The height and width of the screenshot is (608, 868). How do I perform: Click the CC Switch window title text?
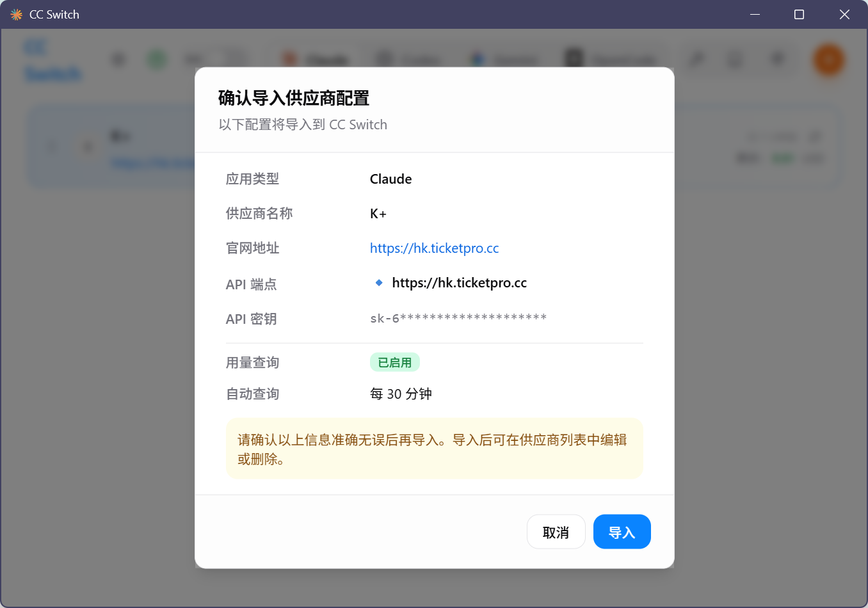[54, 14]
